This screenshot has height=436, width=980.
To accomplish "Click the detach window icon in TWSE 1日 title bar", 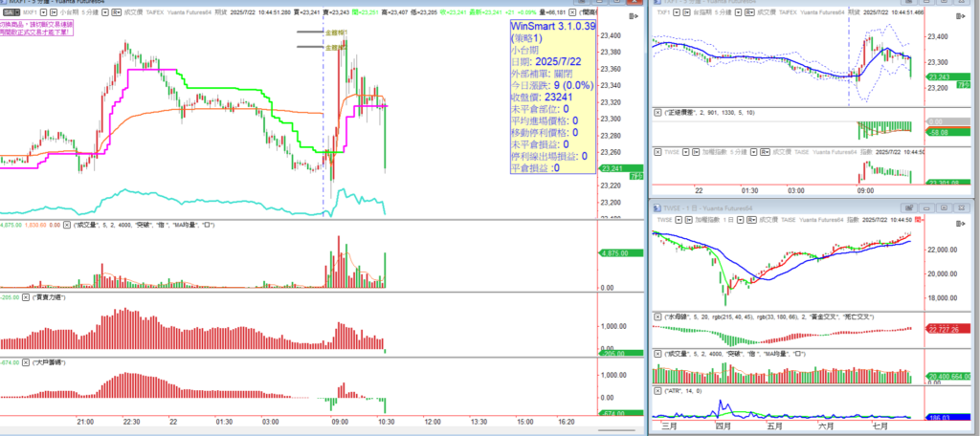I will point(909,208).
